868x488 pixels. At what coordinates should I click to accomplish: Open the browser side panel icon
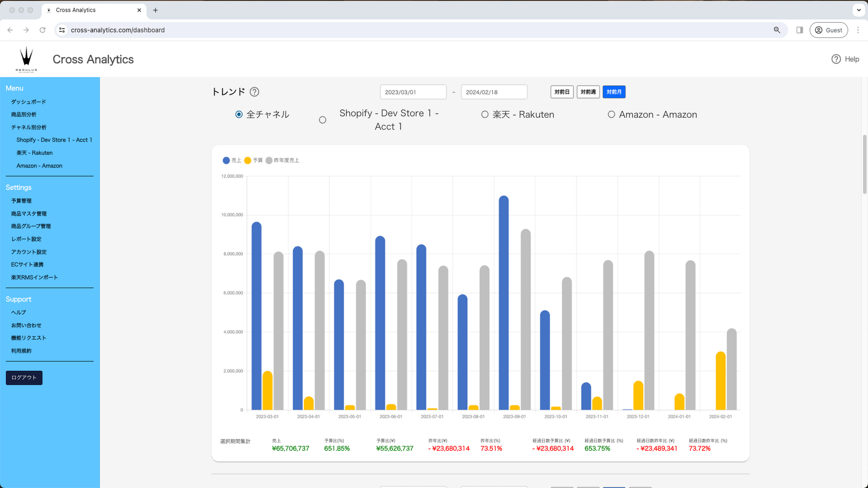pos(799,30)
